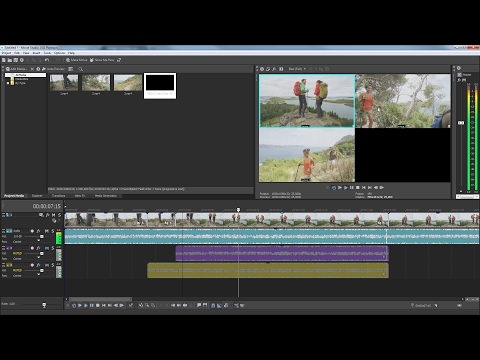Viewport: 480px width, 360px height.
Task: Pause playback under the video preview
Action: (352, 188)
